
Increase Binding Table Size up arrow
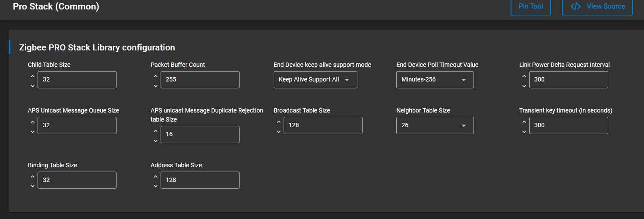tap(32, 177)
